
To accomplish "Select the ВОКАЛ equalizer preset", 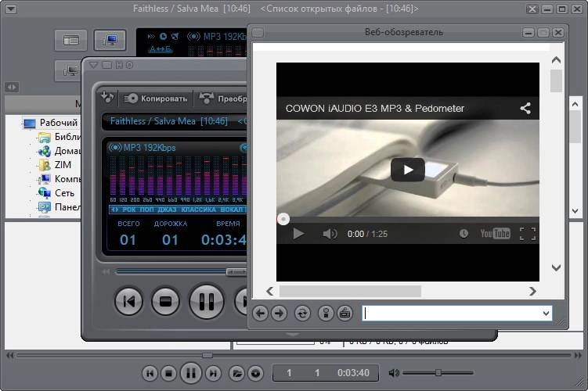I will 232,210.
